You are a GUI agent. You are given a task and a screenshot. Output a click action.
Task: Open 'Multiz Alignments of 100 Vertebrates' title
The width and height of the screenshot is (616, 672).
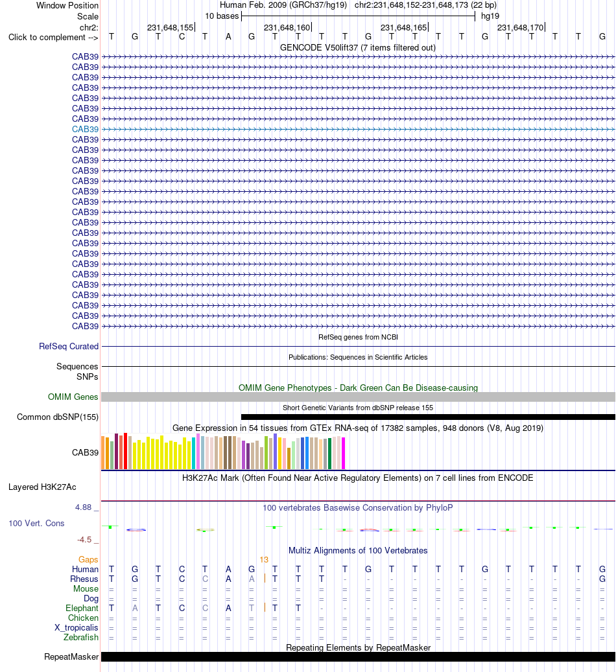[358, 550]
